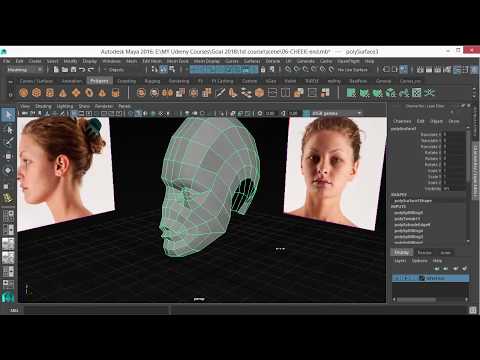
Task: Click the Visibility channel value
Action: (455, 189)
